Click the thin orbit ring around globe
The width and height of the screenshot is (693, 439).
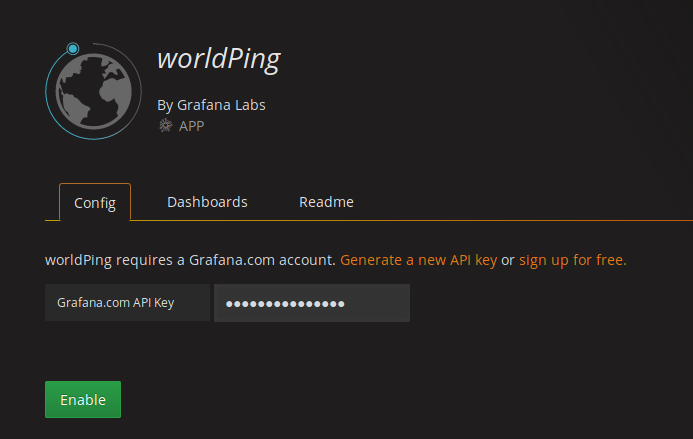coord(138,73)
